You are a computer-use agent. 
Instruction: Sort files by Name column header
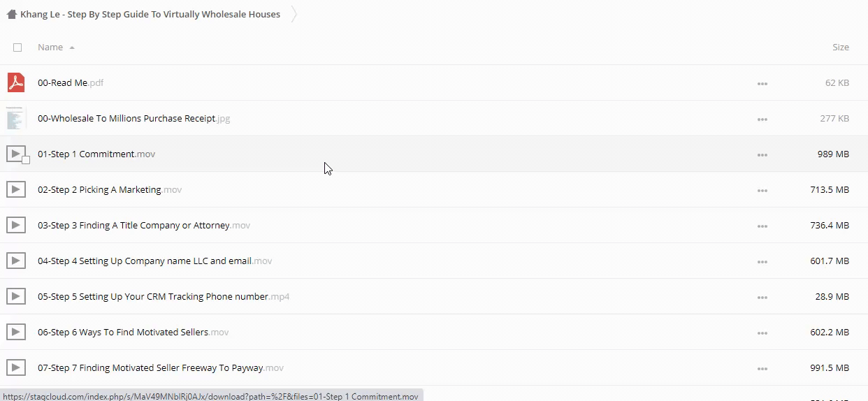click(x=50, y=48)
